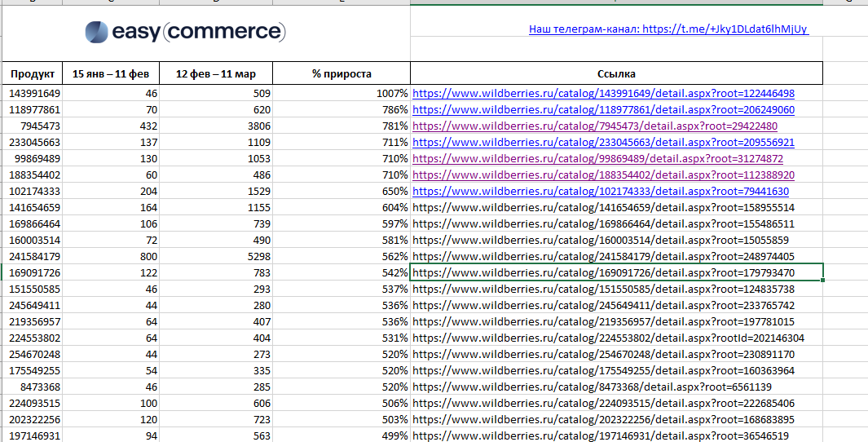868x442 pixels.
Task: Open Wildberries link for product 102174333
Action: pyautogui.click(x=601, y=192)
